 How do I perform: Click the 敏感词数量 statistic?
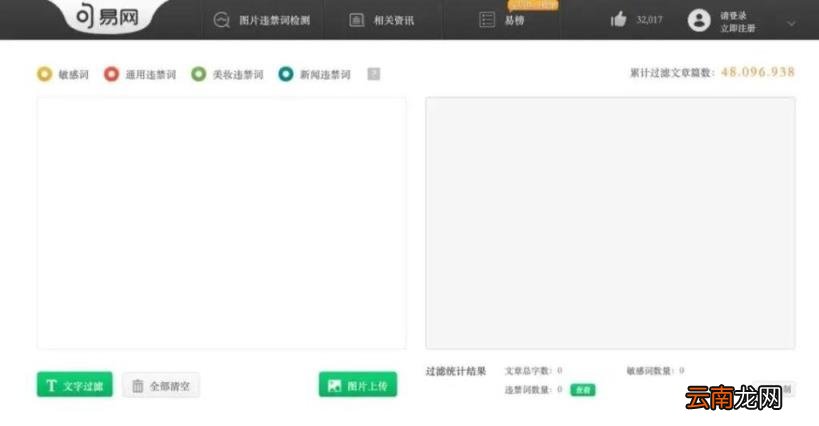pyautogui.click(x=656, y=371)
